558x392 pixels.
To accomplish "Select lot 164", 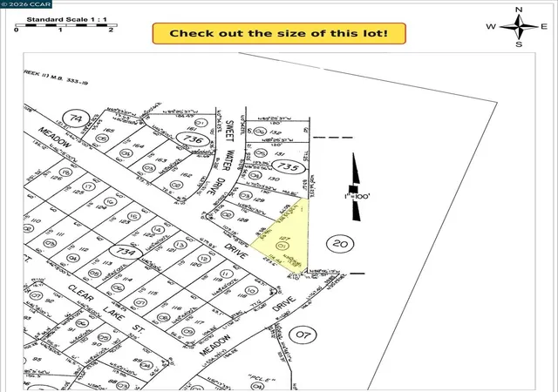I will (138, 145).
